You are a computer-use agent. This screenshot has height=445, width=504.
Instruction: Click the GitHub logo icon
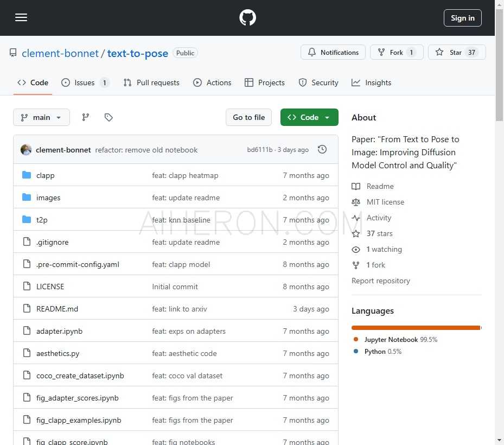point(247,18)
